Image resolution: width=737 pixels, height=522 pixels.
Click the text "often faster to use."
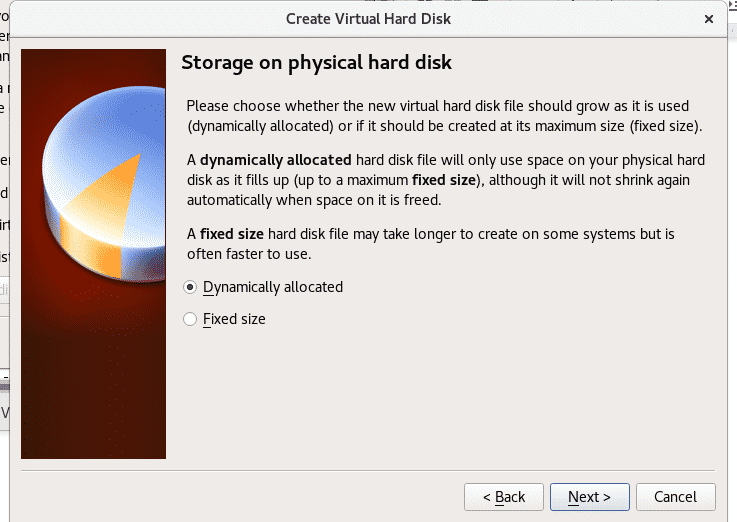tap(249, 254)
